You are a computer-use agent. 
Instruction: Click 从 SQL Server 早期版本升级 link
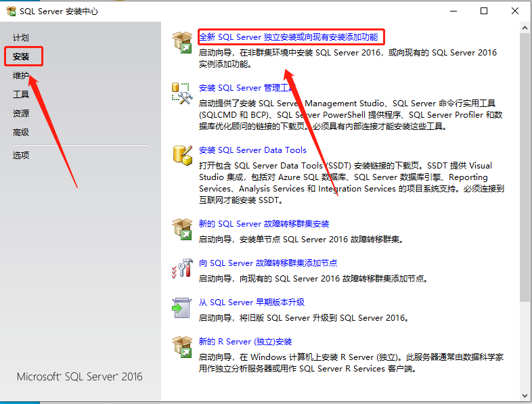[252, 302]
